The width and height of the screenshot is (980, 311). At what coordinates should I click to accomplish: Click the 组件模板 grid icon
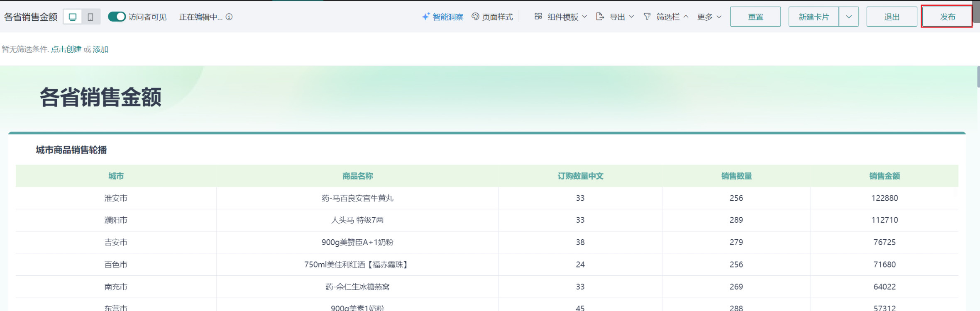(x=538, y=17)
